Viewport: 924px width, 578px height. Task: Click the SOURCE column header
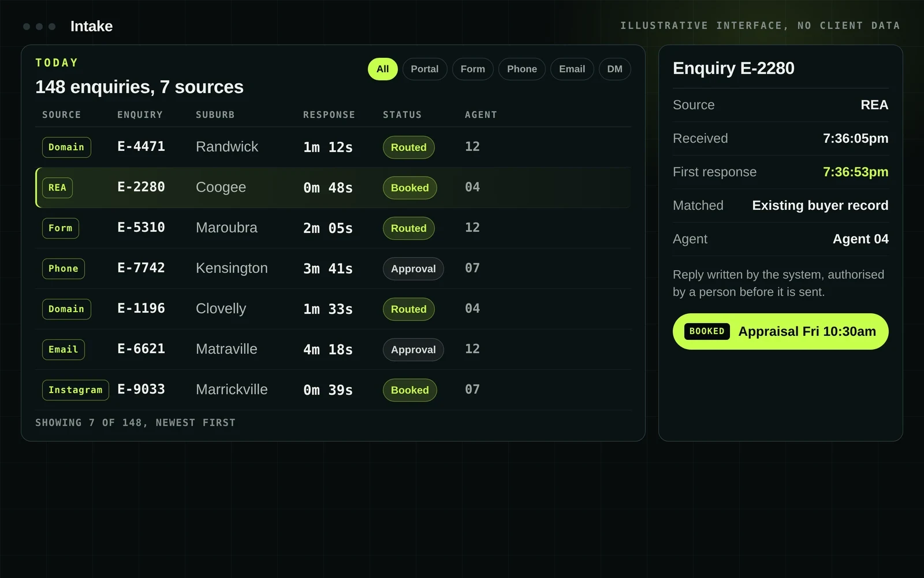click(x=61, y=114)
